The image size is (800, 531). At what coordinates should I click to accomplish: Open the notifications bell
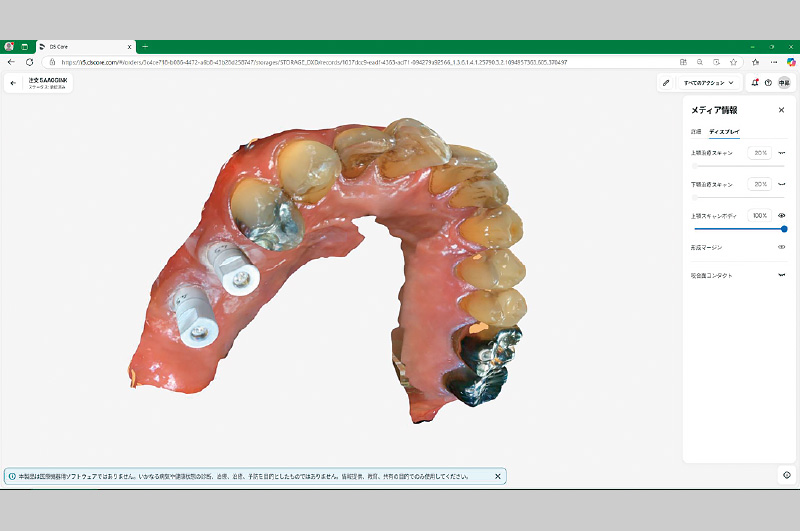click(755, 83)
